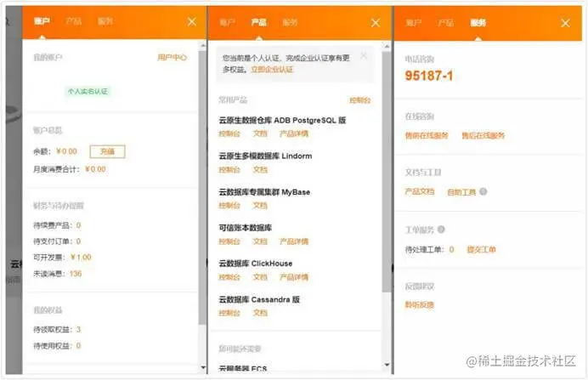Open 控制台 for ADB PostgreSQL
The image size is (588, 380).
[x=229, y=133]
